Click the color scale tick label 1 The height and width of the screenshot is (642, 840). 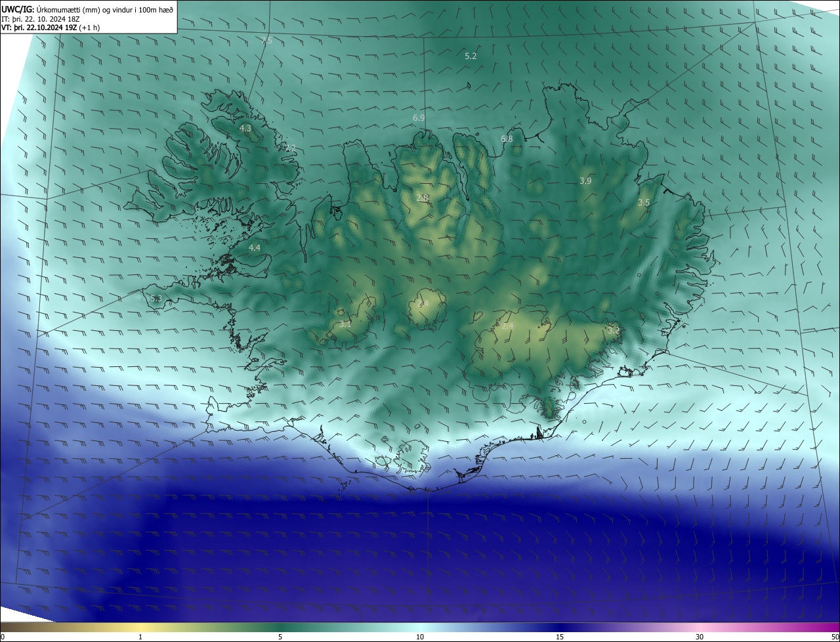click(140, 637)
